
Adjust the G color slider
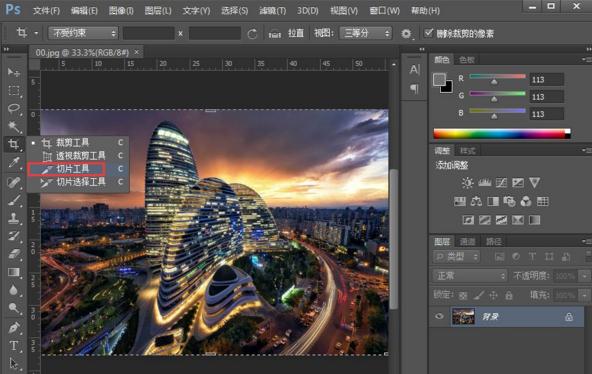pyautogui.click(x=494, y=99)
